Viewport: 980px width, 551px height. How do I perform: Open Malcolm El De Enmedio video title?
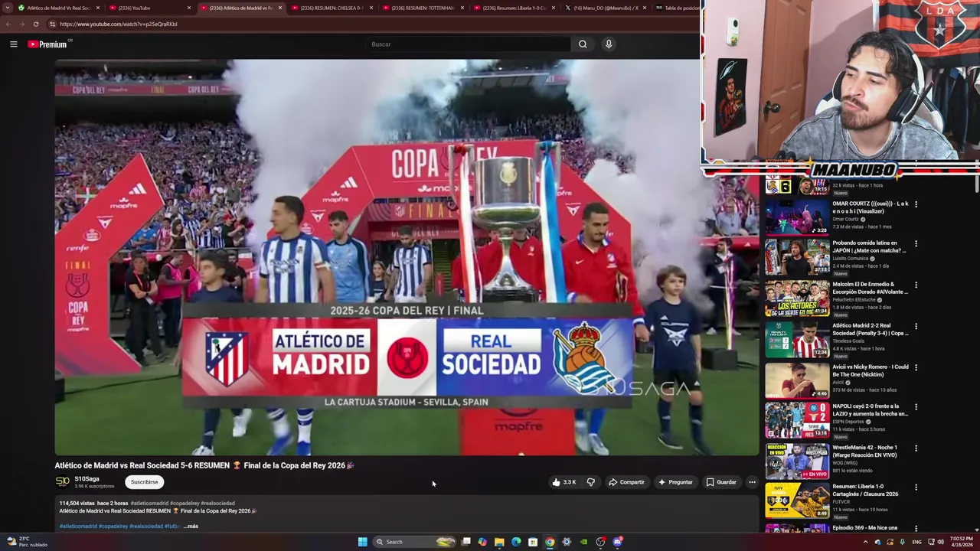point(870,288)
